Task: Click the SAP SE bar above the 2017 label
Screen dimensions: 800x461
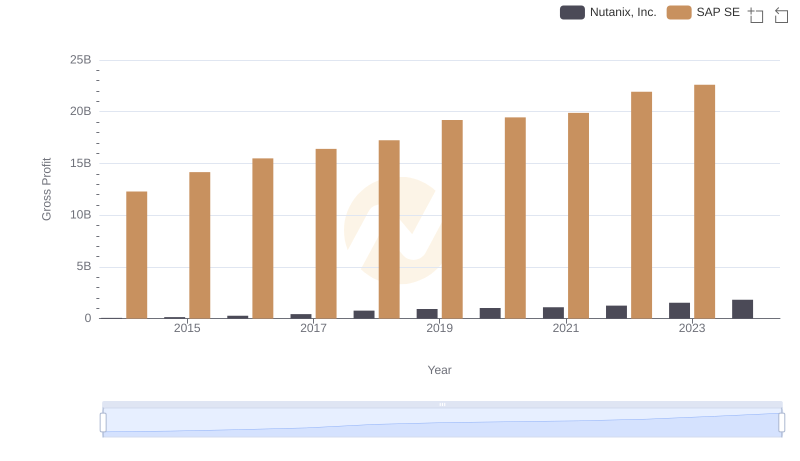Action: [x=326, y=234]
